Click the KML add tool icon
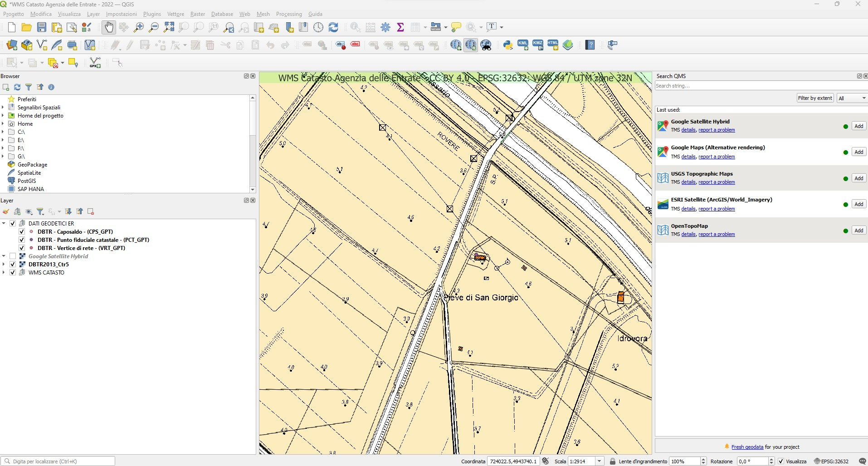 523,45
